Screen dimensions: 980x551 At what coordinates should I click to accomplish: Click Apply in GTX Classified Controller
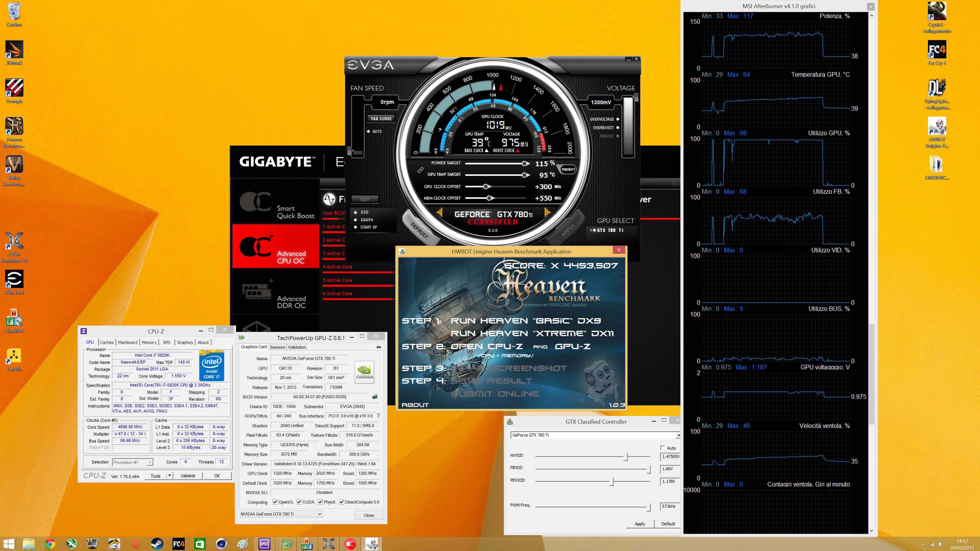tap(640, 524)
